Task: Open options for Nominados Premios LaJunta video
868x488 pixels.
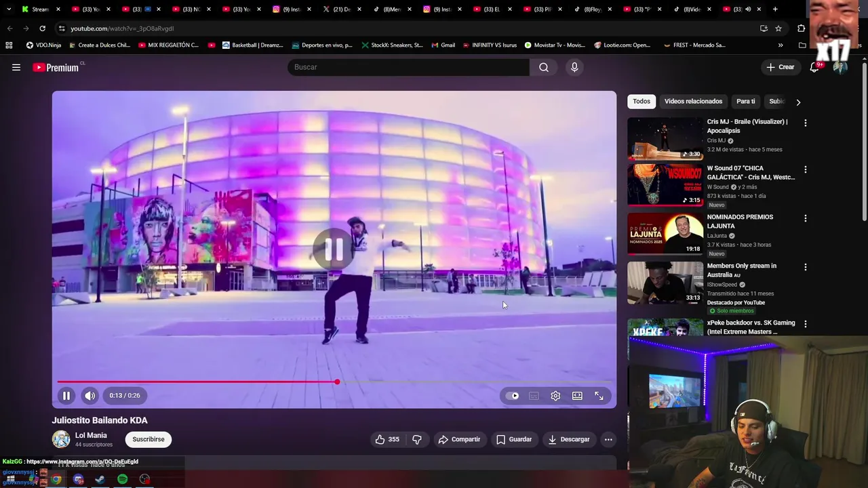Action: pos(806,218)
